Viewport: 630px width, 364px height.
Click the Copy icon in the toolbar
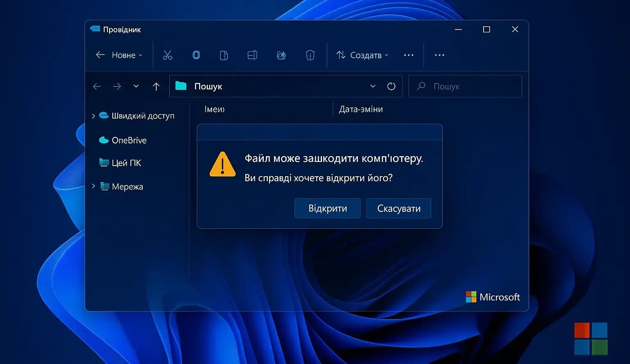pos(196,55)
